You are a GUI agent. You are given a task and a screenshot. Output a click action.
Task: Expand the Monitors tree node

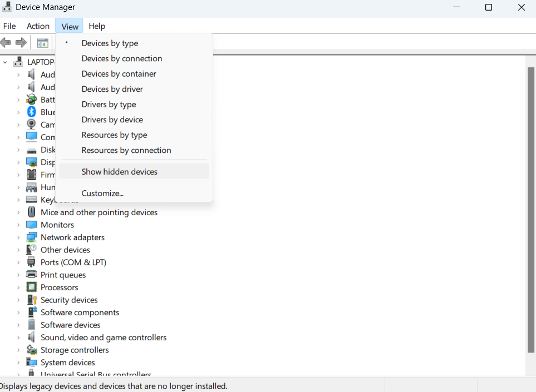pyautogui.click(x=18, y=225)
